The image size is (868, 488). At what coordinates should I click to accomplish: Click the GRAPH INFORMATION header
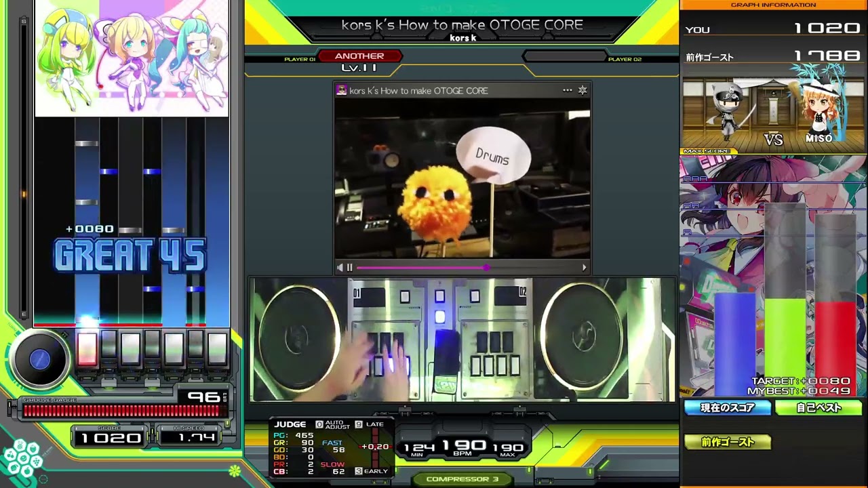pyautogui.click(x=773, y=5)
